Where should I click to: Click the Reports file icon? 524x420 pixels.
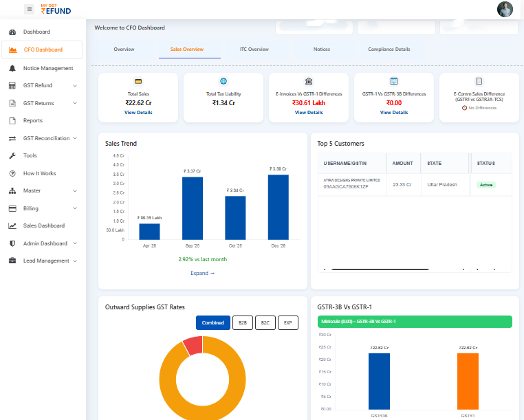[12, 120]
